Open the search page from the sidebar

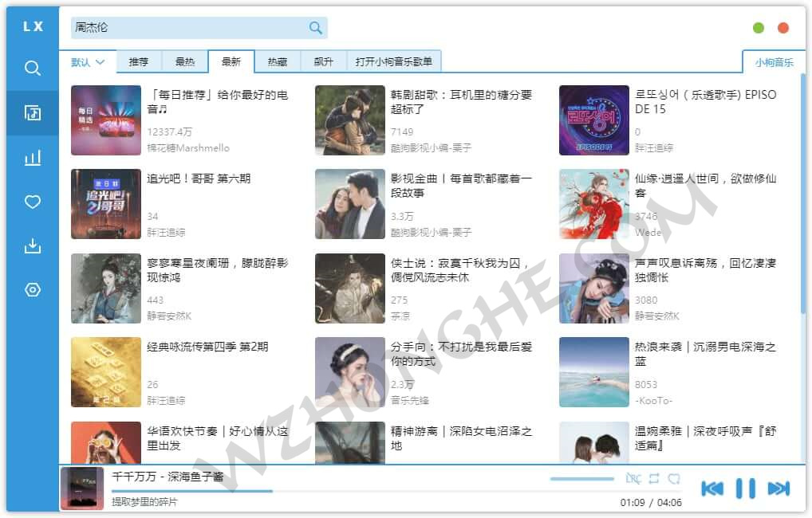pyautogui.click(x=32, y=69)
